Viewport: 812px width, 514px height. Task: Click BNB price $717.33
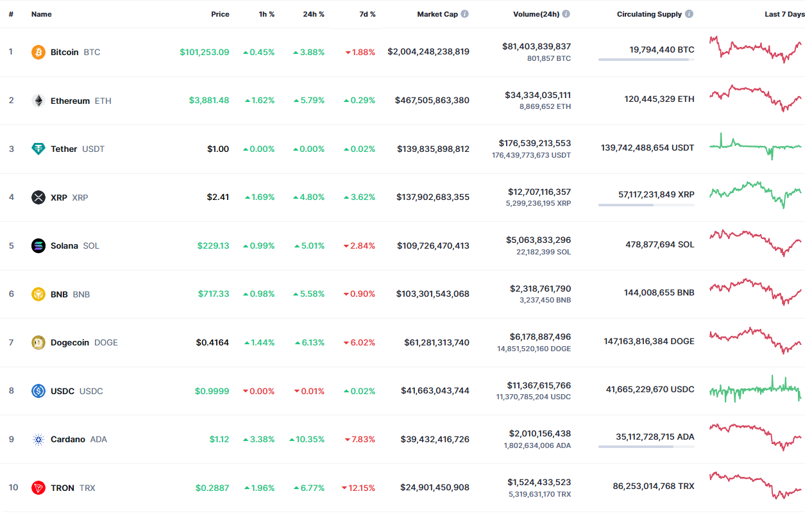tap(213, 294)
